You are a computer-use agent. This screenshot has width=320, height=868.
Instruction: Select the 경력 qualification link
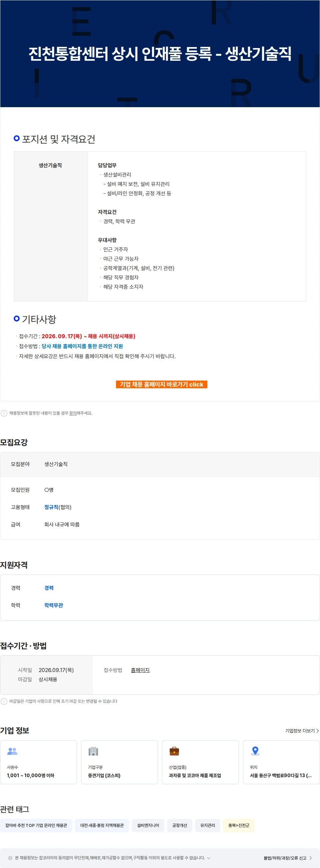click(49, 588)
